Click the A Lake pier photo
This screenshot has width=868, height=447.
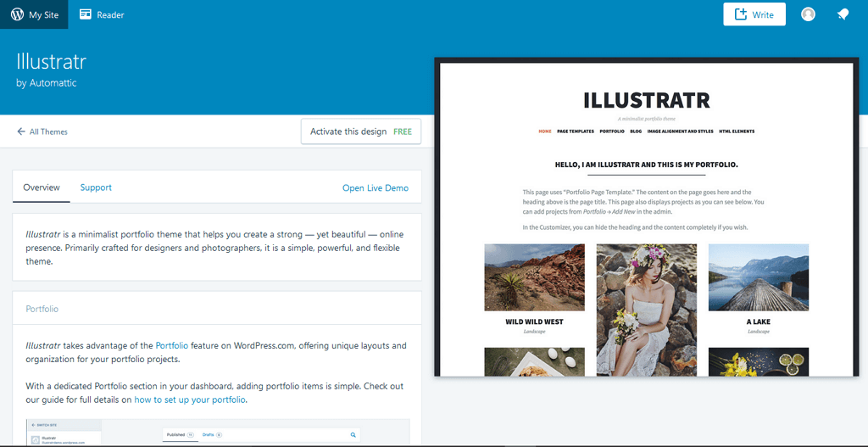point(759,277)
